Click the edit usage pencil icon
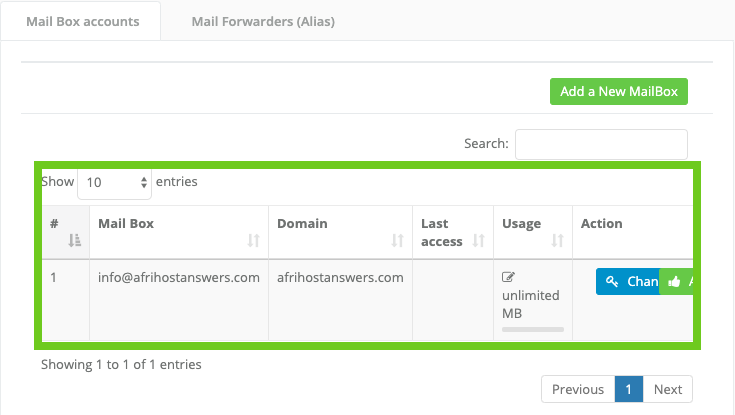This screenshot has width=735, height=415. click(x=508, y=277)
